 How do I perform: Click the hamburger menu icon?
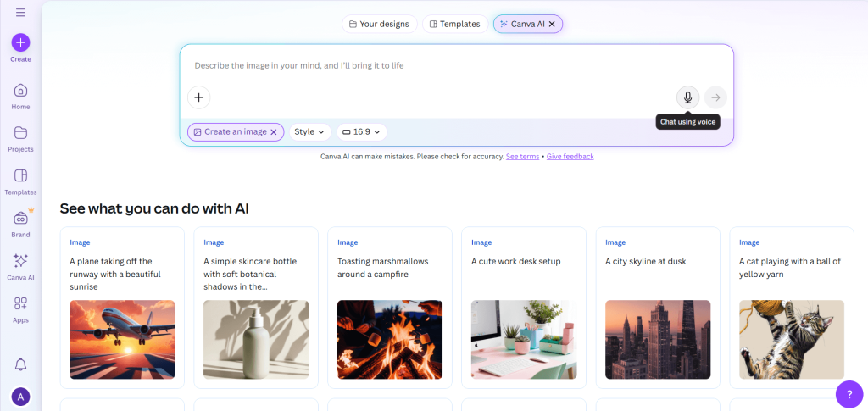tap(20, 13)
